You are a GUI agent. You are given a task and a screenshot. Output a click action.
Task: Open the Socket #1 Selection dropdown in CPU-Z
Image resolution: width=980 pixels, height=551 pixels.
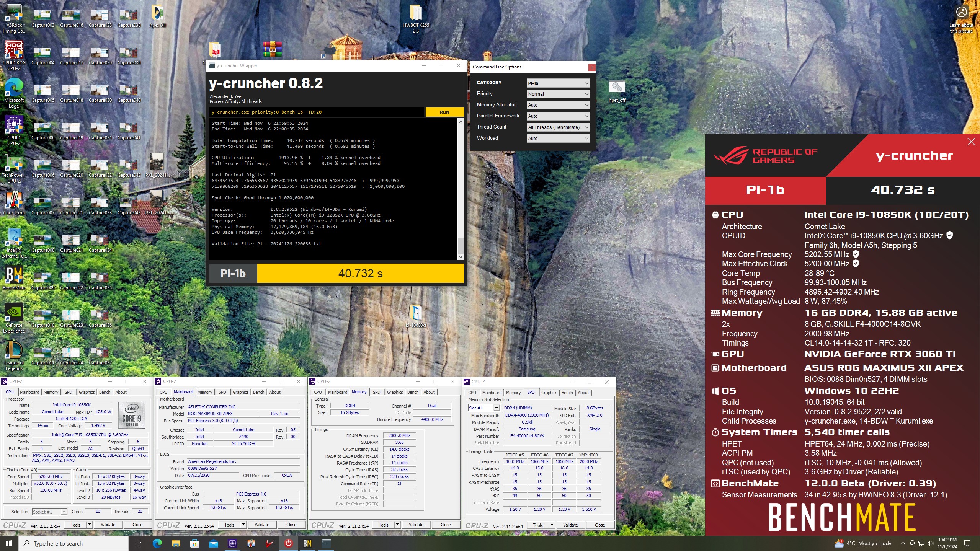pos(49,512)
